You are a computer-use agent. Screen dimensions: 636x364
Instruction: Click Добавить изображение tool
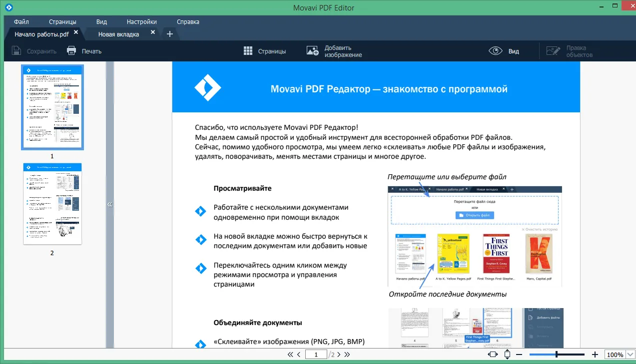point(334,51)
